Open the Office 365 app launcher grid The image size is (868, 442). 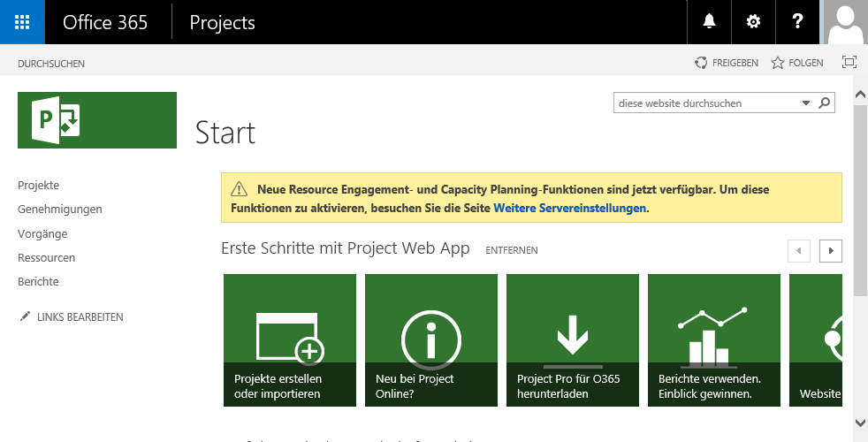(22, 22)
